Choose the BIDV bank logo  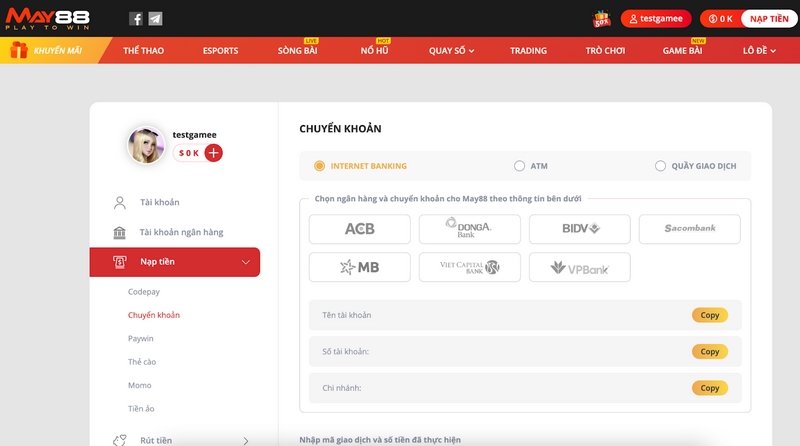point(579,229)
